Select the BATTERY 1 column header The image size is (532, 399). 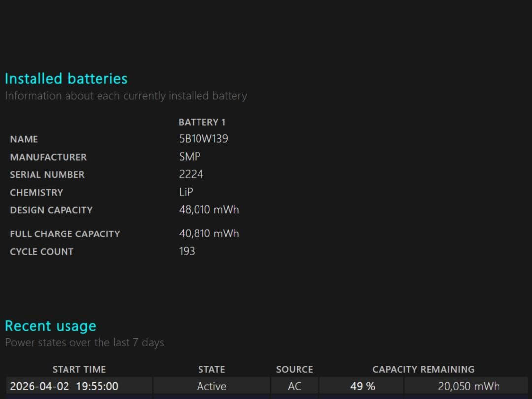202,122
